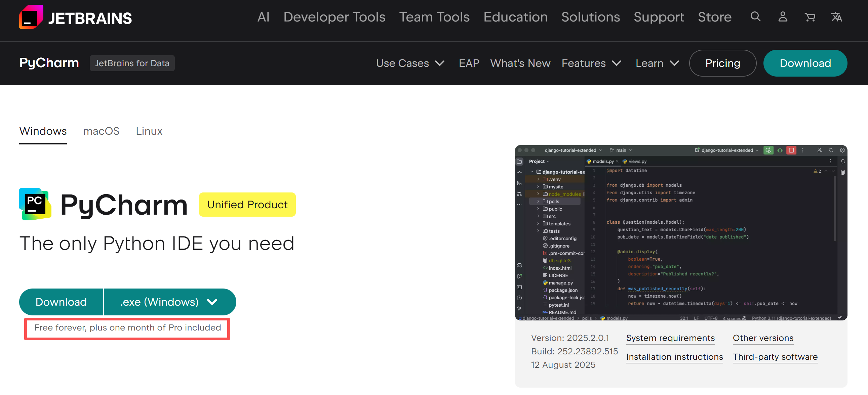Open the EAP page link

(469, 63)
